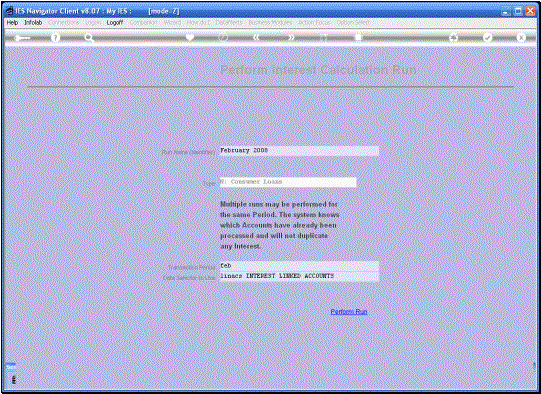
Task: Minimize the IES Navigator window
Action: point(506,11)
